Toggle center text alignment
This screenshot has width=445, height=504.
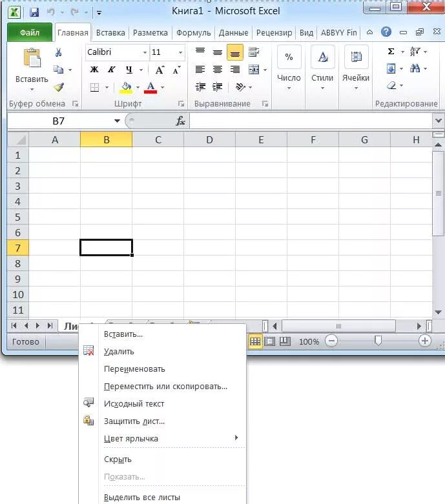click(218, 70)
